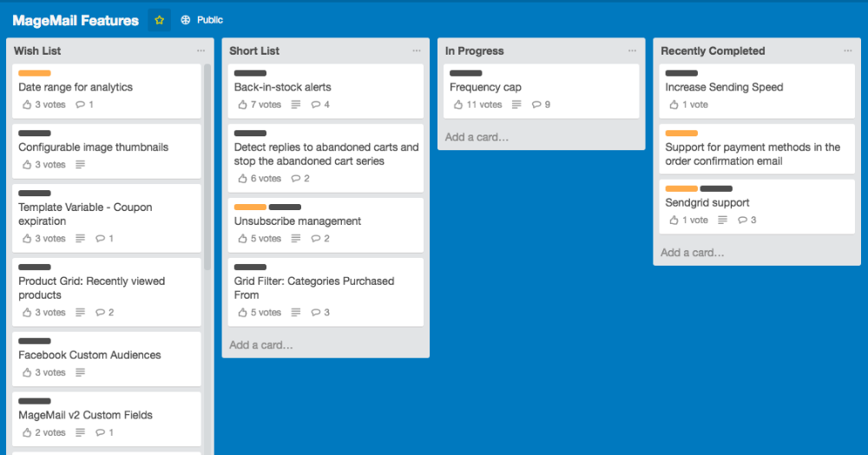The image size is (868, 455).
Task: Click the thumbs-up icon on Facebook Custom Audiences
Action: click(x=27, y=373)
